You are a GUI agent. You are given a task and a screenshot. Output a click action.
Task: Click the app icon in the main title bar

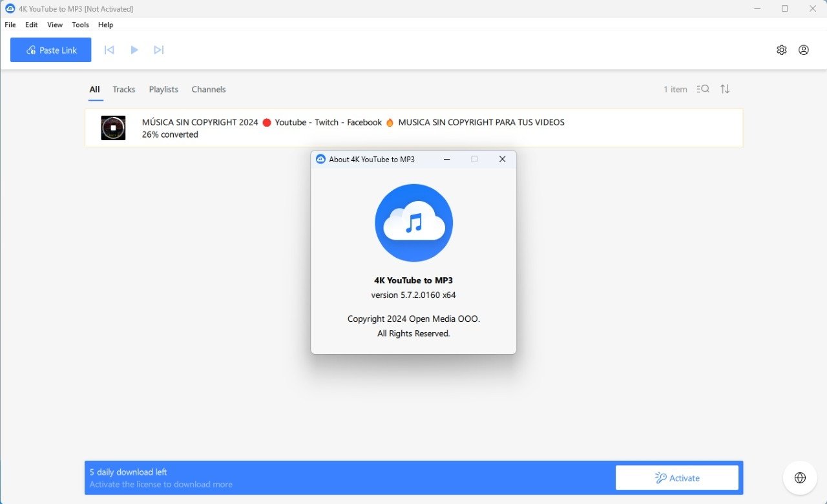(10, 8)
